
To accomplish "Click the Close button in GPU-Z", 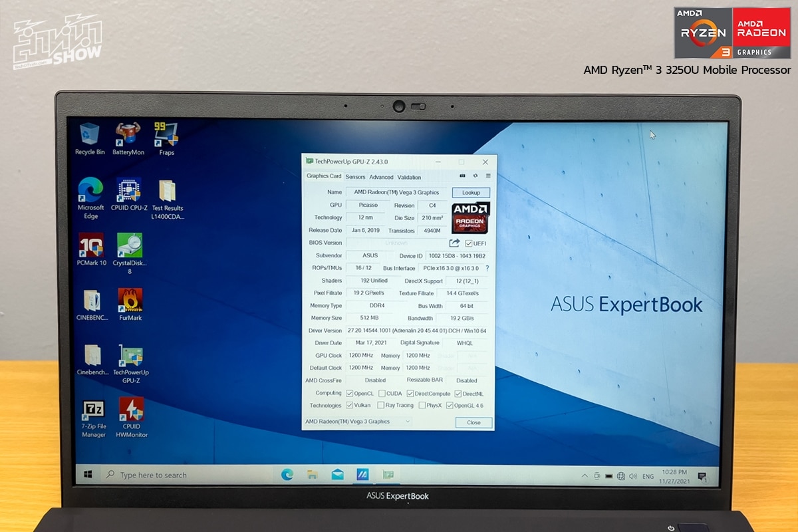I will click(473, 422).
